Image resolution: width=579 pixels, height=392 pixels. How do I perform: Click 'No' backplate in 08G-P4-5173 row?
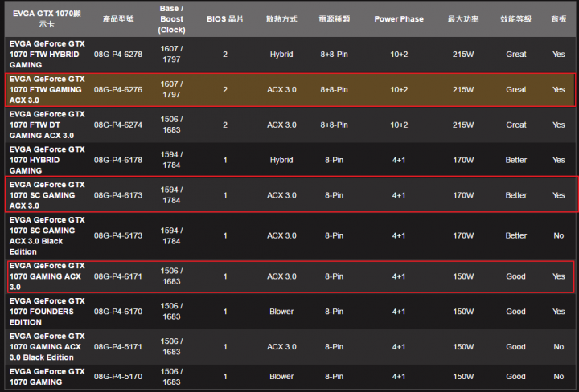559,235
